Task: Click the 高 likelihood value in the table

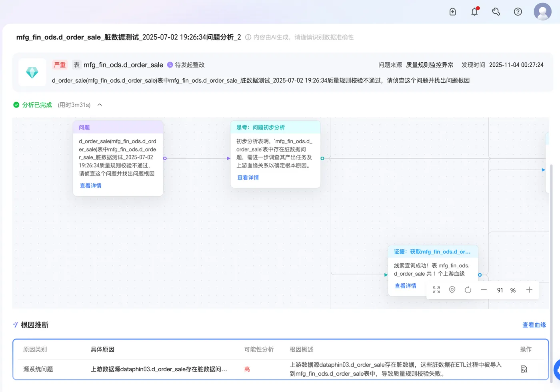Action: (x=247, y=369)
